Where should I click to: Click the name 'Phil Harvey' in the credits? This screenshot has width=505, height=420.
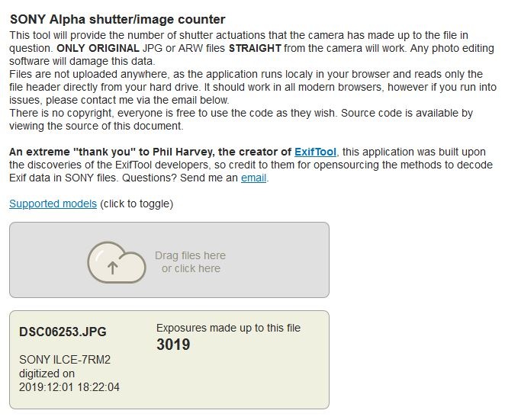point(169,152)
